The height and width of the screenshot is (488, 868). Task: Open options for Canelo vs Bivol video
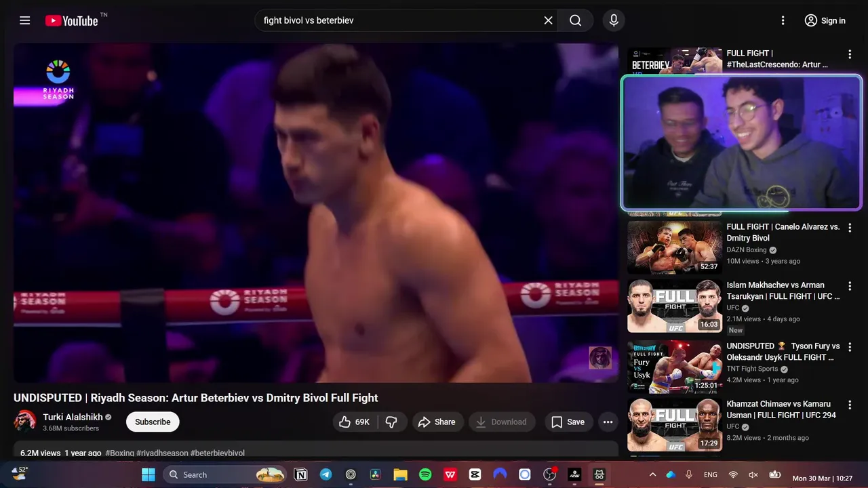850,228
